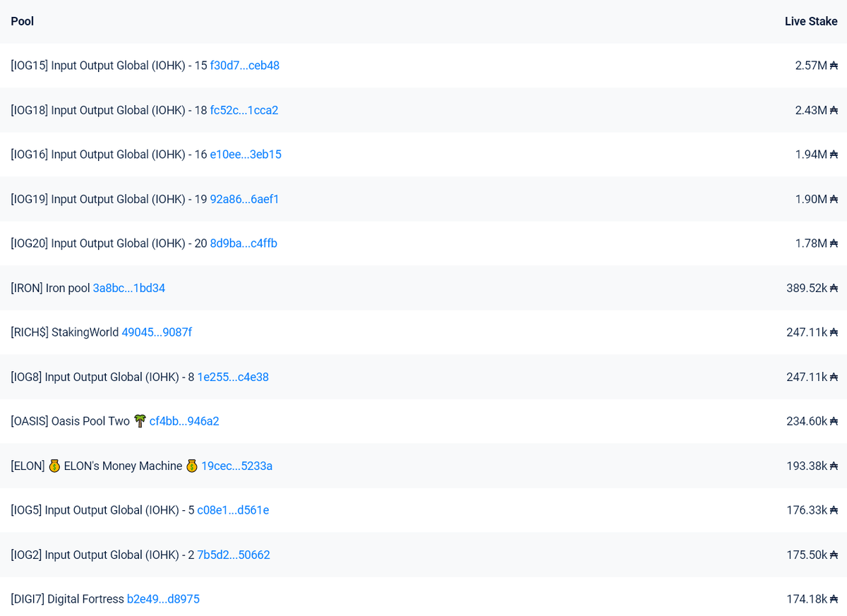Click the Pool column header
847x616 pixels.
pos(23,21)
